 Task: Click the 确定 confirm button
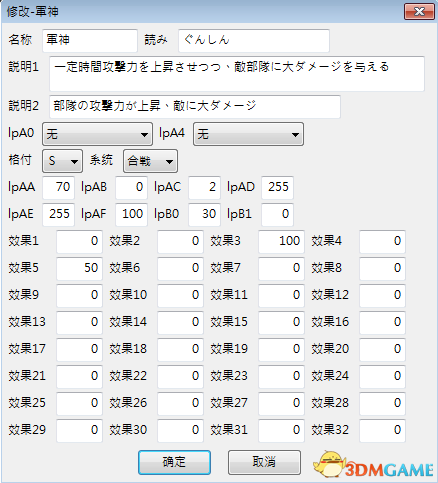[174, 462]
